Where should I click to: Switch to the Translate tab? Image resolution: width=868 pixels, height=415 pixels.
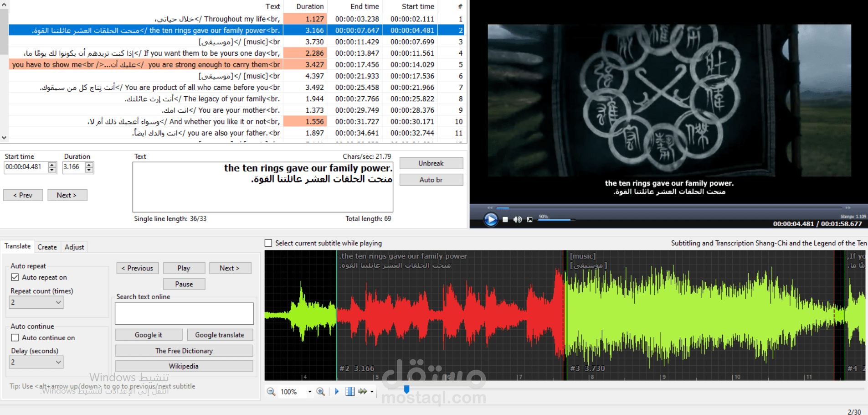(18, 246)
